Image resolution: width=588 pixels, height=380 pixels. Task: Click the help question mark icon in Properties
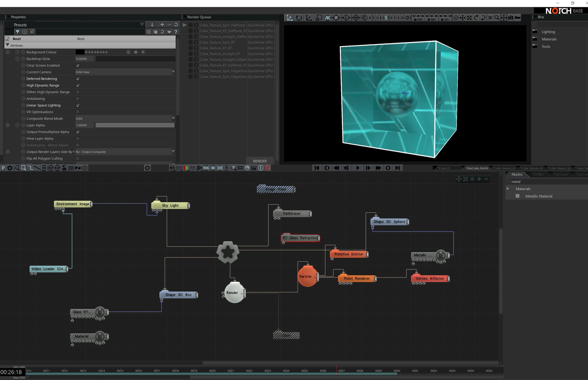pyautogui.click(x=176, y=32)
